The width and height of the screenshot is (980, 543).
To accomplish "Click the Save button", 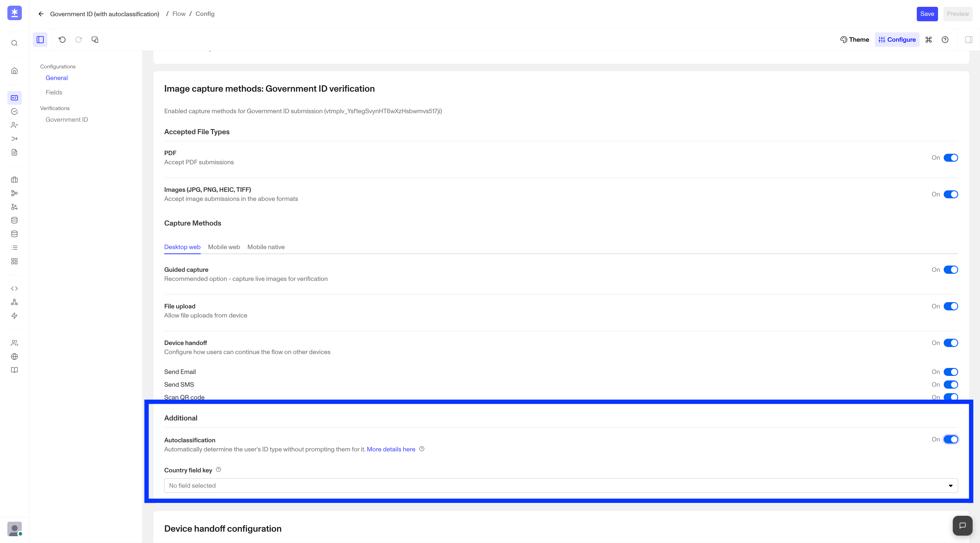I will click(927, 14).
